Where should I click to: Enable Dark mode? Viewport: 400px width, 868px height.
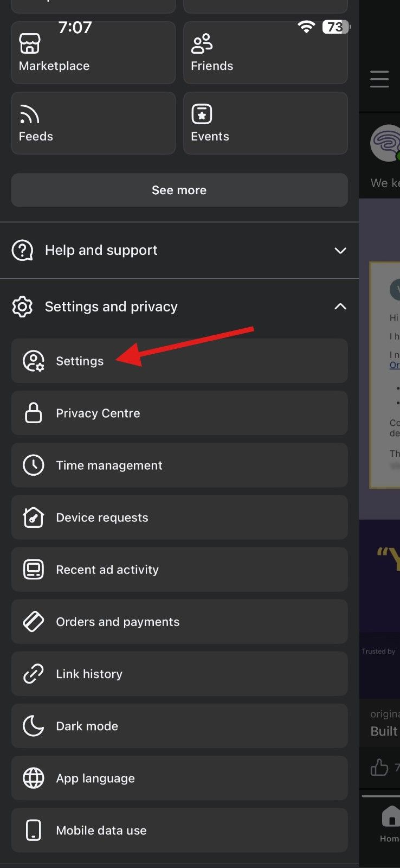(86, 725)
